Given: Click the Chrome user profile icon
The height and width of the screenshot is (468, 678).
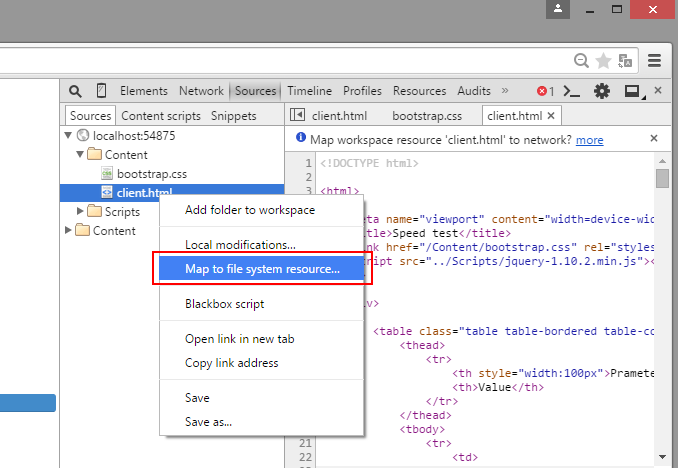Looking at the screenshot, I should tap(558, 9).
